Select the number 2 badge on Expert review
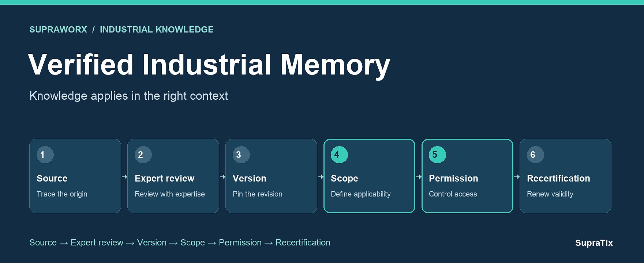644x263 pixels. pyautogui.click(x=143, y=155)
